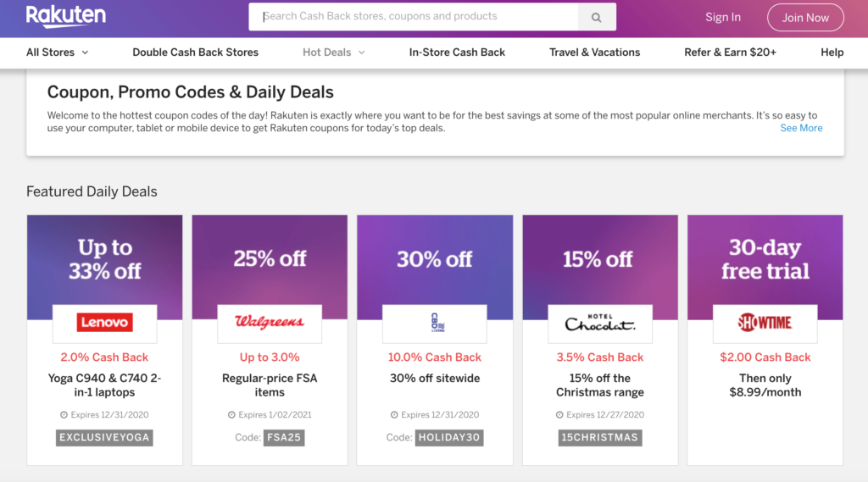868x482 pixels.
Task: Reveal the HOLIDAY30 promo code
Action: click(449, 438)
